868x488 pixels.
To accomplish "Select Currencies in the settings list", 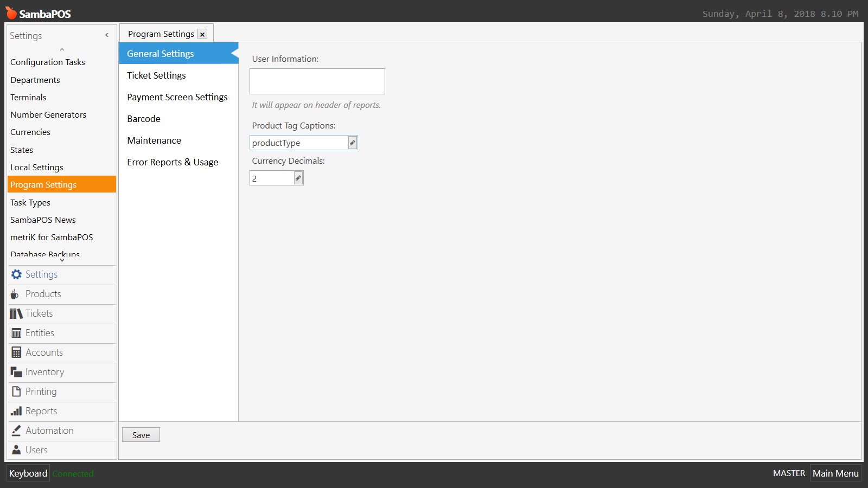I will click(x=62, y=132).
